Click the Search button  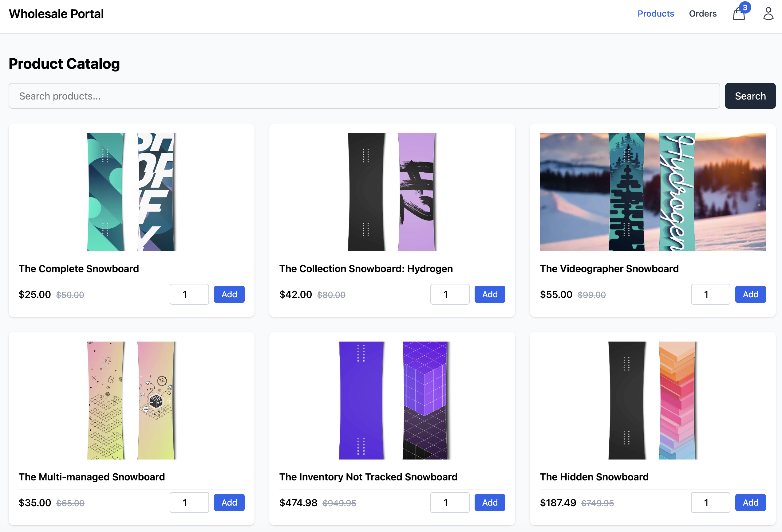750,96
